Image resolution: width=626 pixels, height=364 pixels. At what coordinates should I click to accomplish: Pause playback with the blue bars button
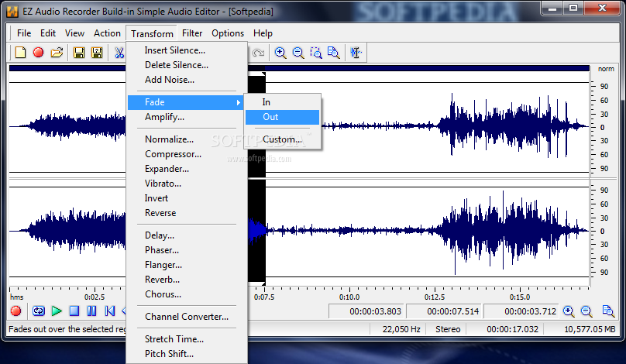(x=92, y=311)
